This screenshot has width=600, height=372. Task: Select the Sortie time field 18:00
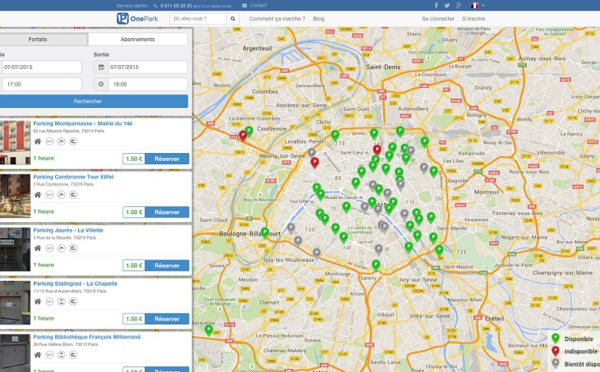pos(148,84)
